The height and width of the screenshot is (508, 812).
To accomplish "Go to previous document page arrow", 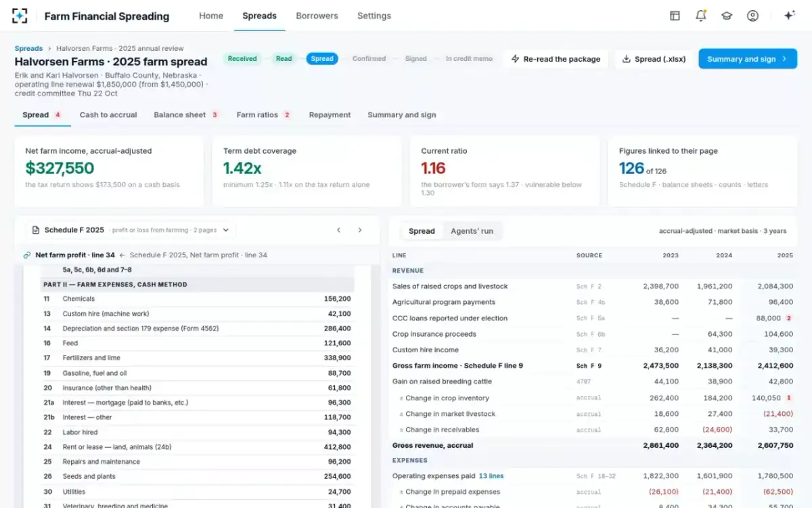I will [339, 230].
